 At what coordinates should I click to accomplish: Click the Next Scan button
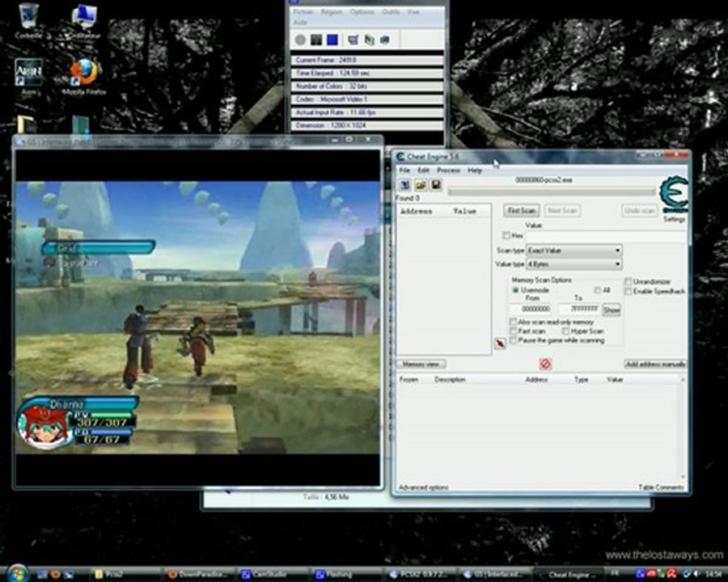pyautogui.click(x=562, y=211)
